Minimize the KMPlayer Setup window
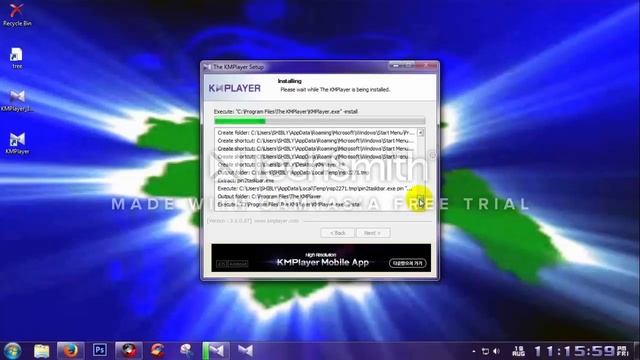 click(396, 66)
